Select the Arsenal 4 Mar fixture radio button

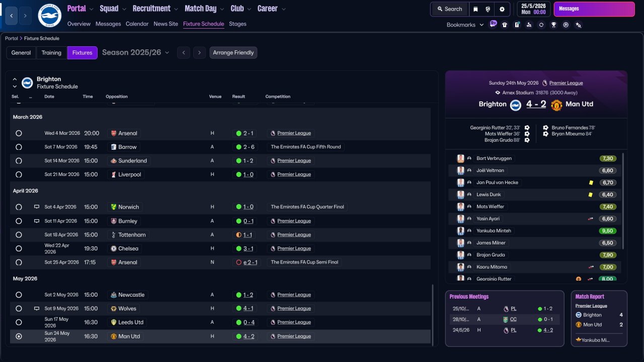pos(19,133)
